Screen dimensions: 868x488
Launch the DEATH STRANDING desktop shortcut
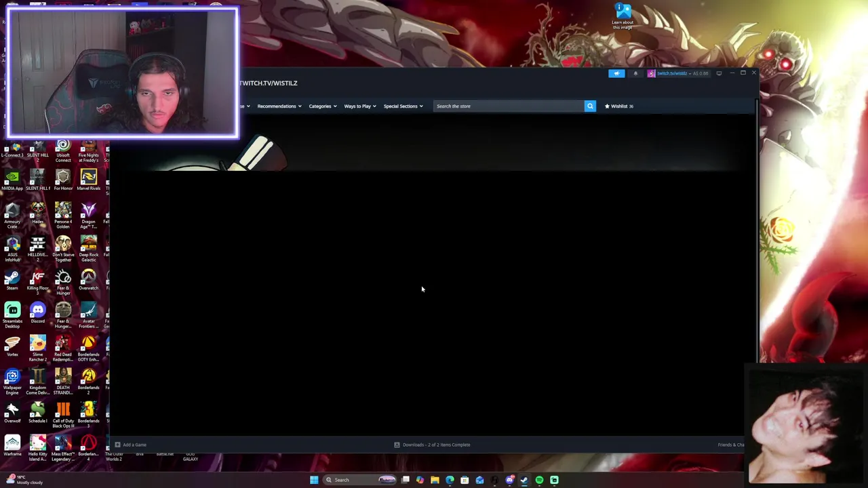[63, 382]
